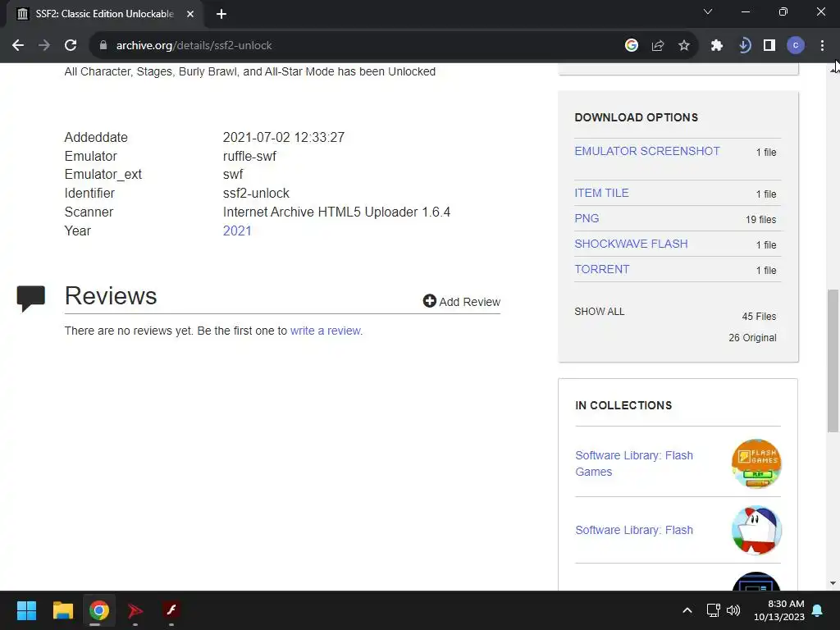
Task: Open the 2021 year link
Action: (x=237, y=231)
